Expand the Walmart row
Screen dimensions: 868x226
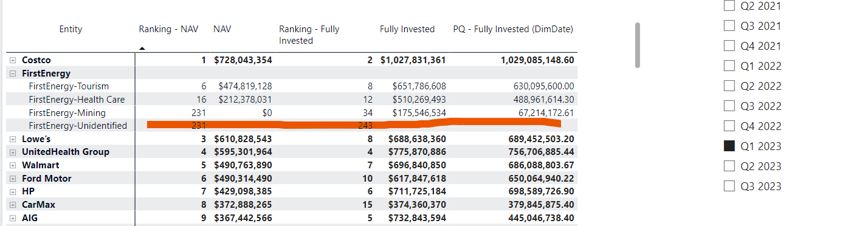pos(13,165)
